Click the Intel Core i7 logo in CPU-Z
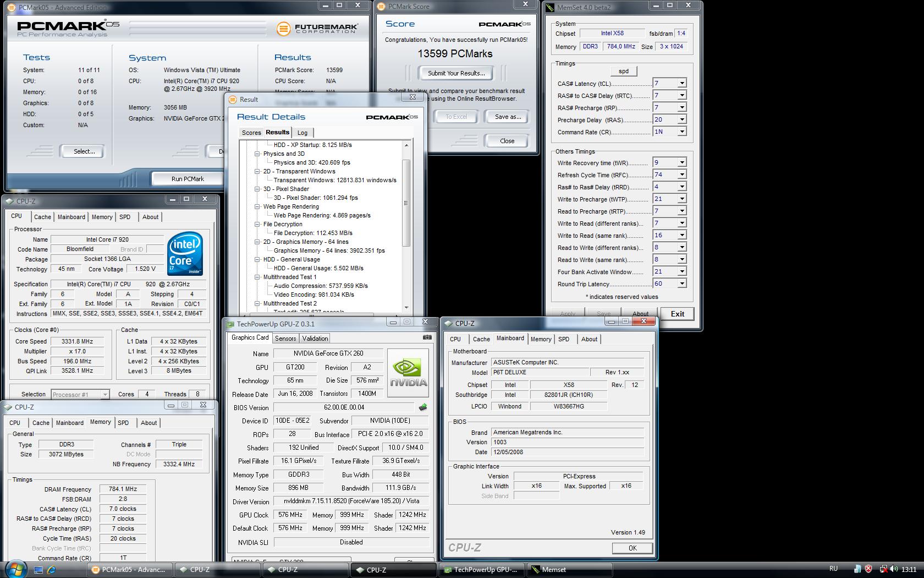Viewport: 924px width, 578px height. click(x=185, y=254)
